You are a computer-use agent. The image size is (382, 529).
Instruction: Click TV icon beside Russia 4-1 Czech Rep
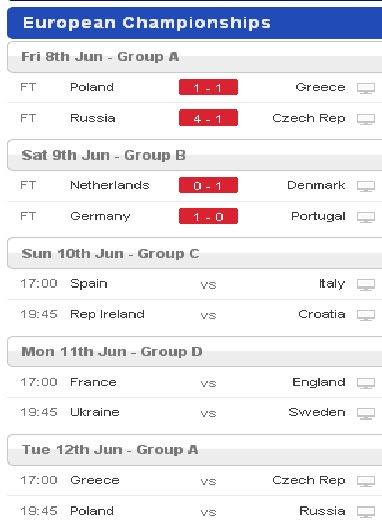pyautogui.click(x=366, y=119)
